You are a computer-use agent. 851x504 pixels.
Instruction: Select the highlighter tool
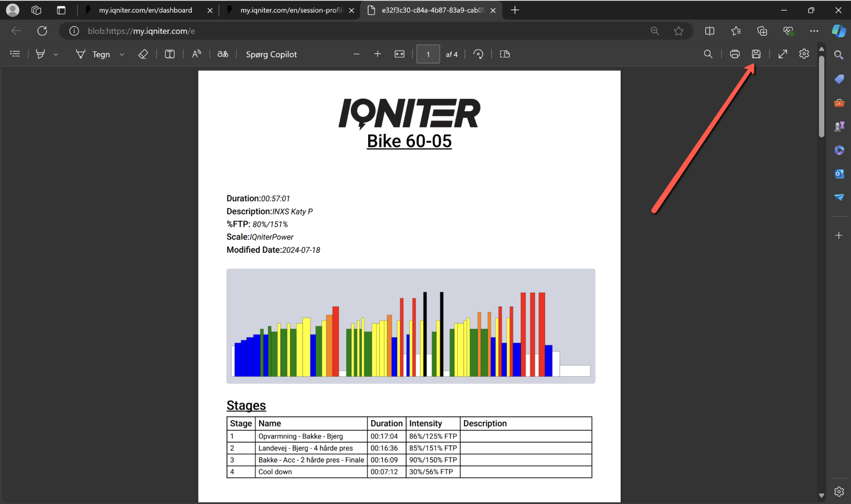(40, 54)
